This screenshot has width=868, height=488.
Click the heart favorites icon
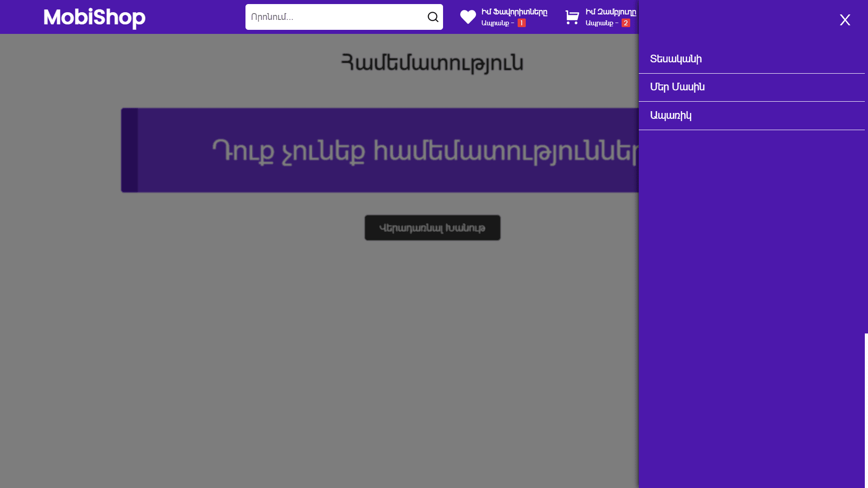pos(468,17)
